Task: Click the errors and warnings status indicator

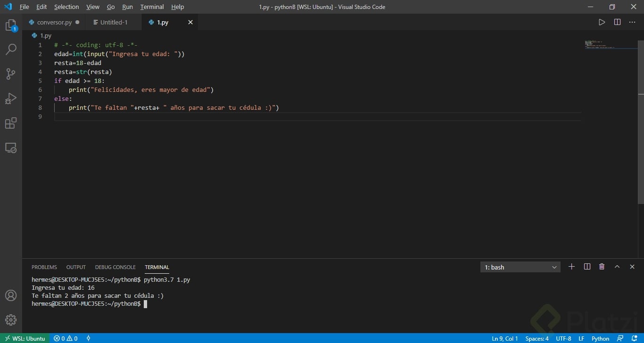Action: tap(66, 338)
